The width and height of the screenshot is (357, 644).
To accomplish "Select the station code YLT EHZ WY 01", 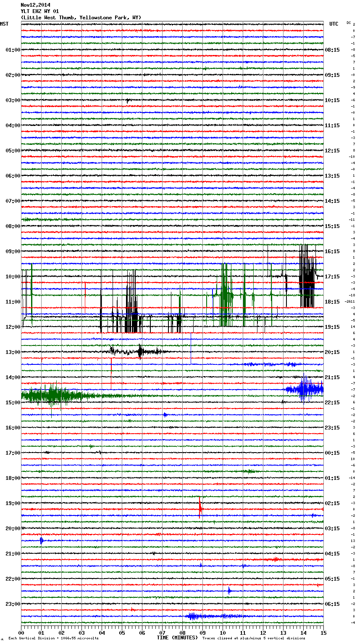I will point(39,11).
